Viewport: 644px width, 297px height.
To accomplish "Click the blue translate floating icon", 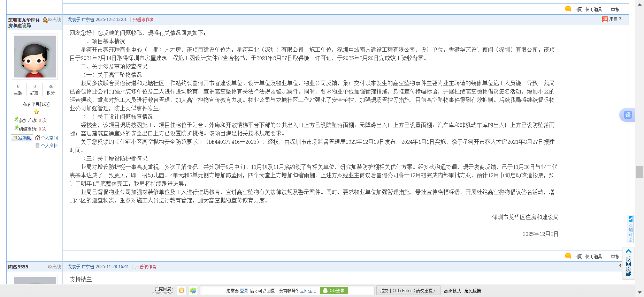I will click(628, 115).
